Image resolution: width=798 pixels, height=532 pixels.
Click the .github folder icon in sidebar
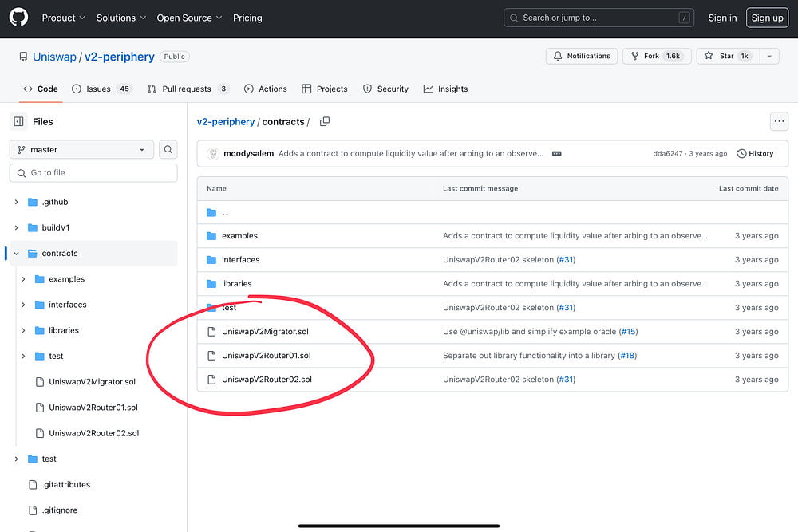(x=33, y=202)
